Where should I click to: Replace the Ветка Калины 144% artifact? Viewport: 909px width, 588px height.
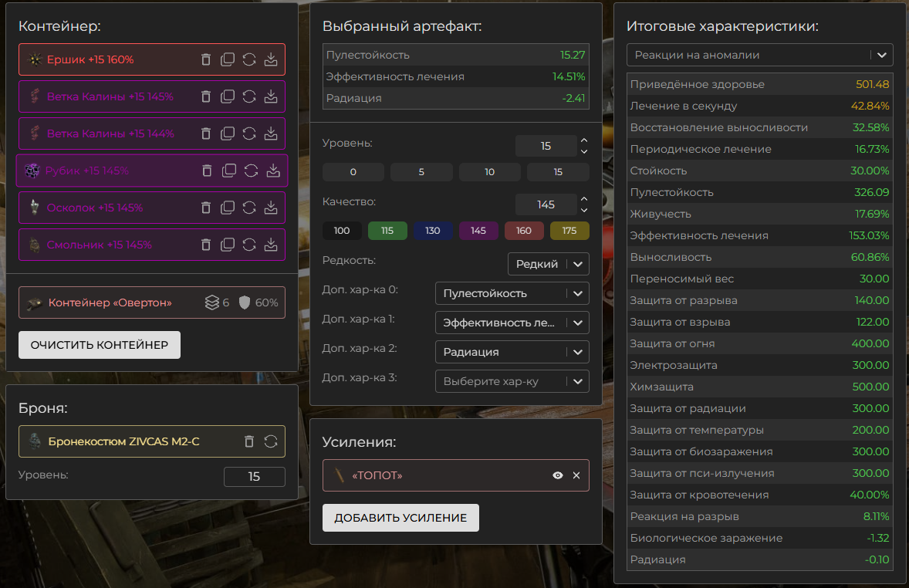click(249, 133)
